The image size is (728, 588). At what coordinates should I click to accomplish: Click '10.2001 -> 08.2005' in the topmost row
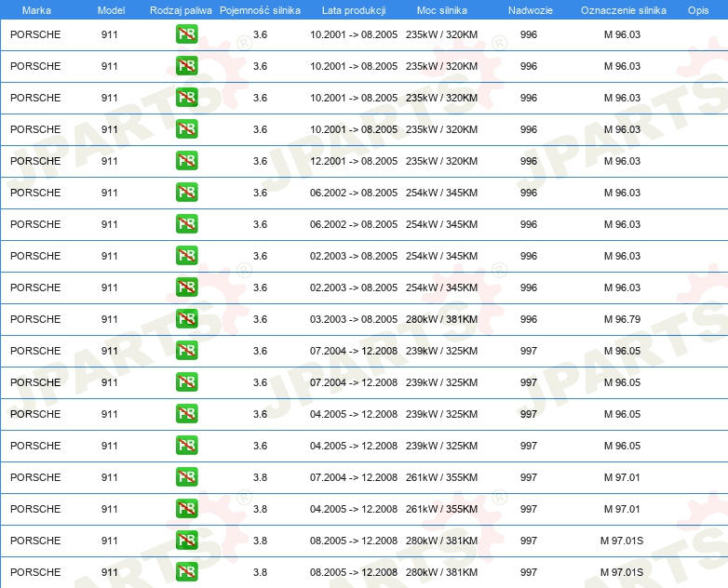(354, 34)
